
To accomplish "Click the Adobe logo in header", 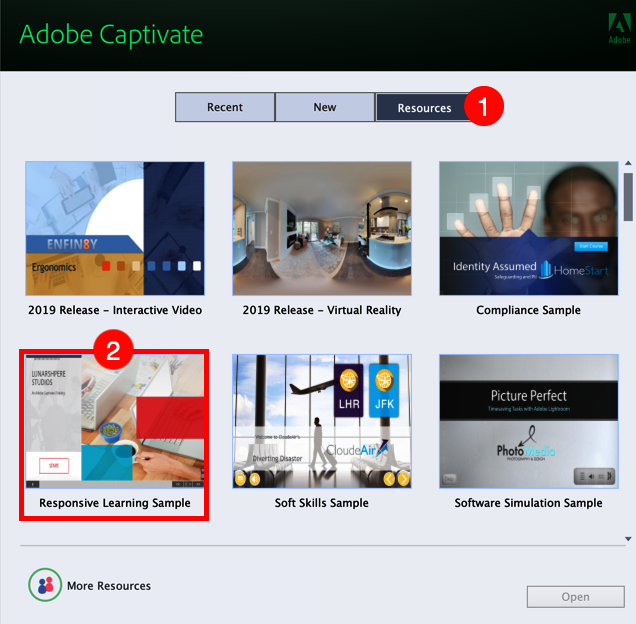I will coord(619,28).
